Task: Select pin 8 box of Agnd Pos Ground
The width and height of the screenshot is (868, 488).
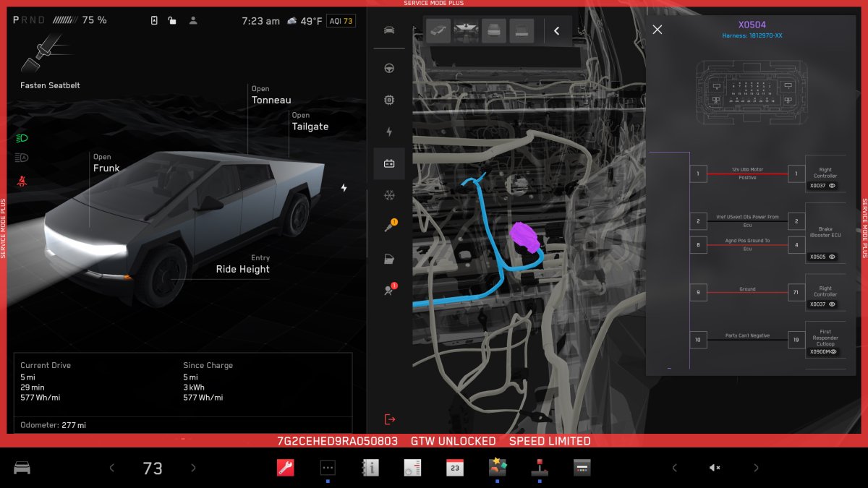Action: pyautogui.click(x=698, y=245)
